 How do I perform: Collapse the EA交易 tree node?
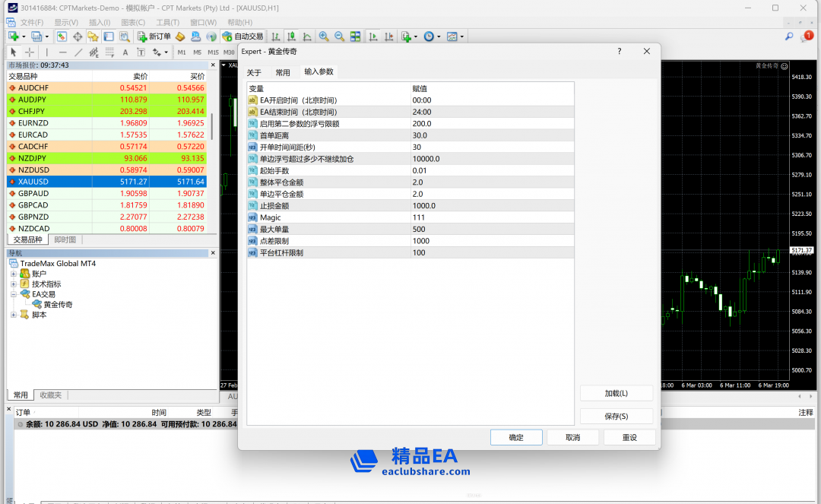(x=14, y=294)
